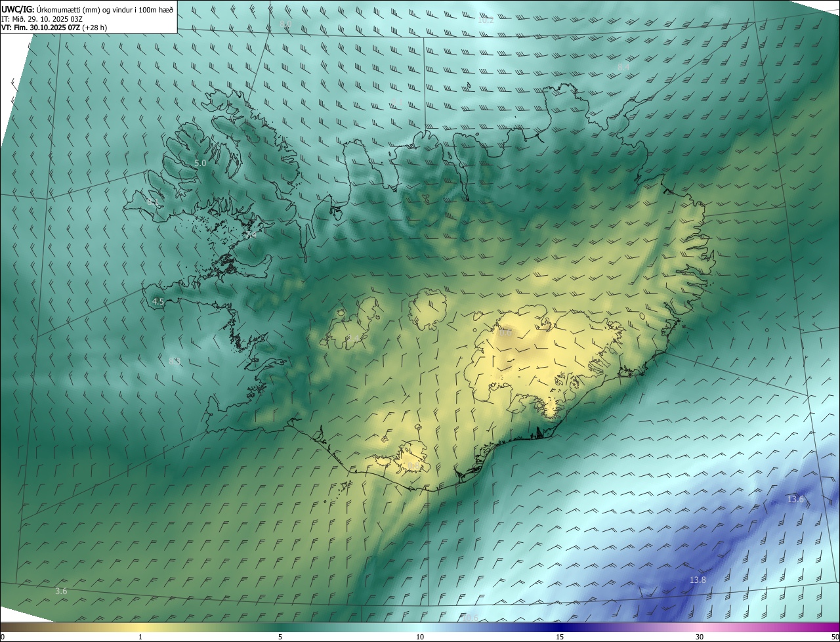Viewport: 840px width, 642px height.
Task: Click the 5 tick on the color scale
Action: 280,637
